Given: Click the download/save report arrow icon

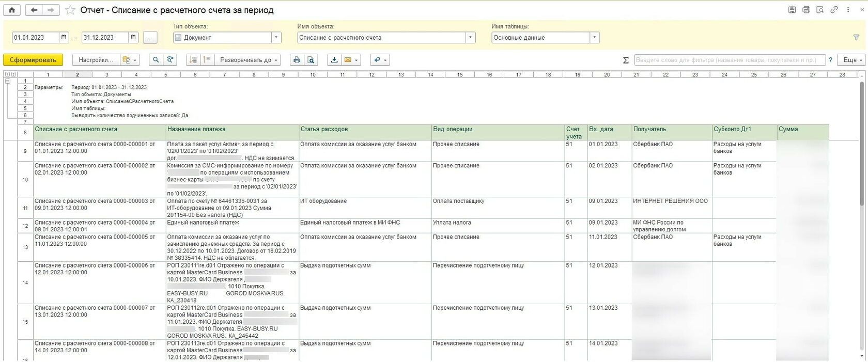Looking at the screenshot, I should tap(334, 60).
